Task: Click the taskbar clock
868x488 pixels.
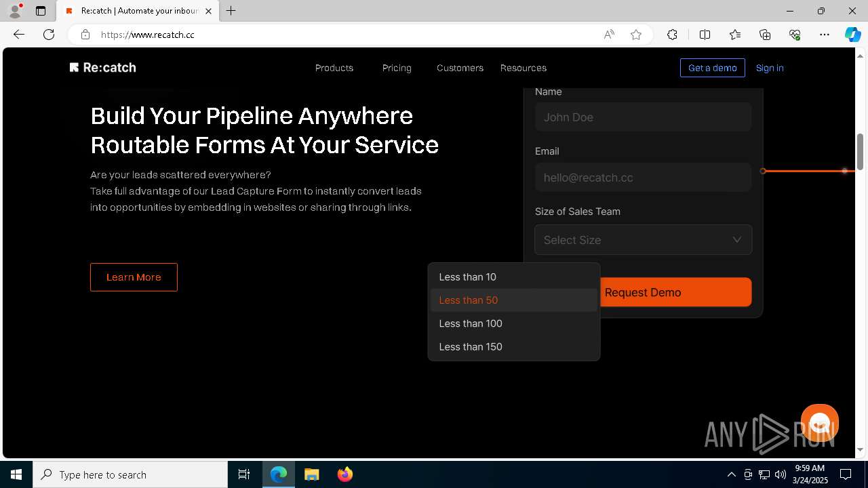Action: (810, 474)
